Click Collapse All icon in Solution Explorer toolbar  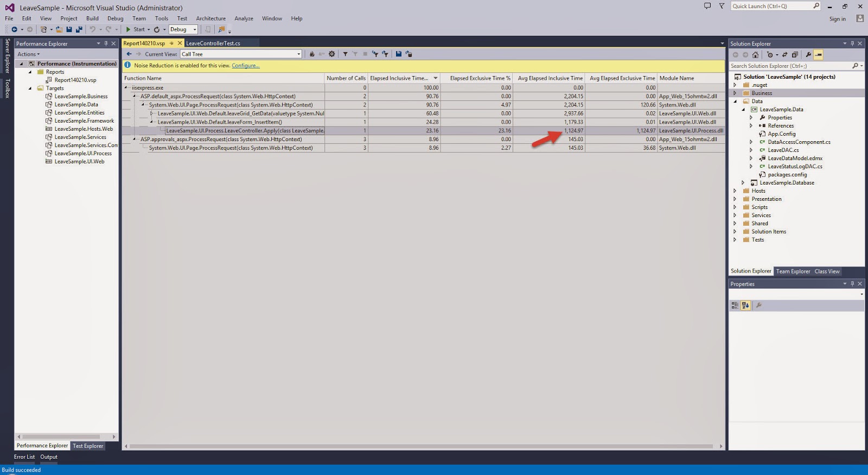(x=795, y=54)
